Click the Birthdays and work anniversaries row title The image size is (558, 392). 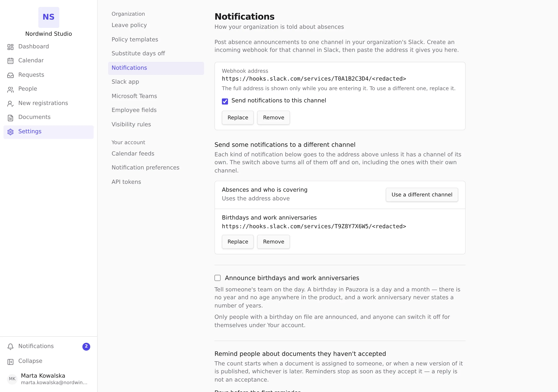tap(269, 218)
